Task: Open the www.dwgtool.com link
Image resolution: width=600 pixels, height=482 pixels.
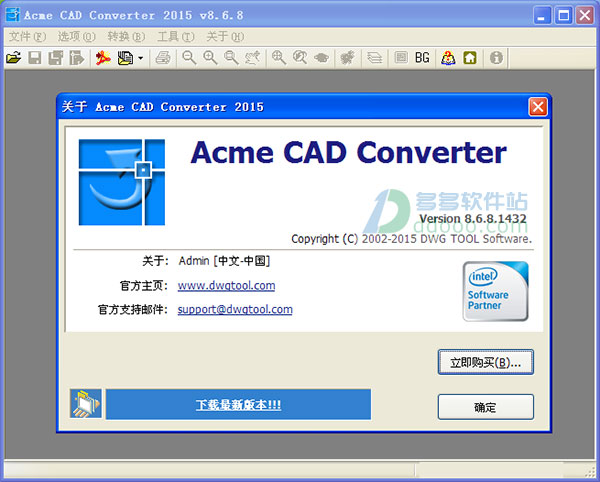Action: click(x=227, y=286)
